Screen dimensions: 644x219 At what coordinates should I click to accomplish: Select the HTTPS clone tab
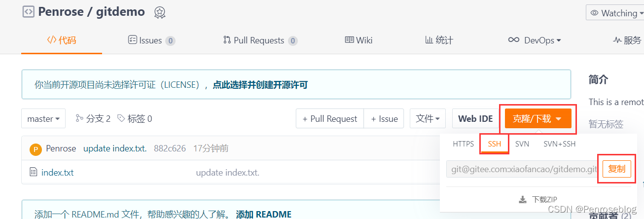(x=463, y=144)
